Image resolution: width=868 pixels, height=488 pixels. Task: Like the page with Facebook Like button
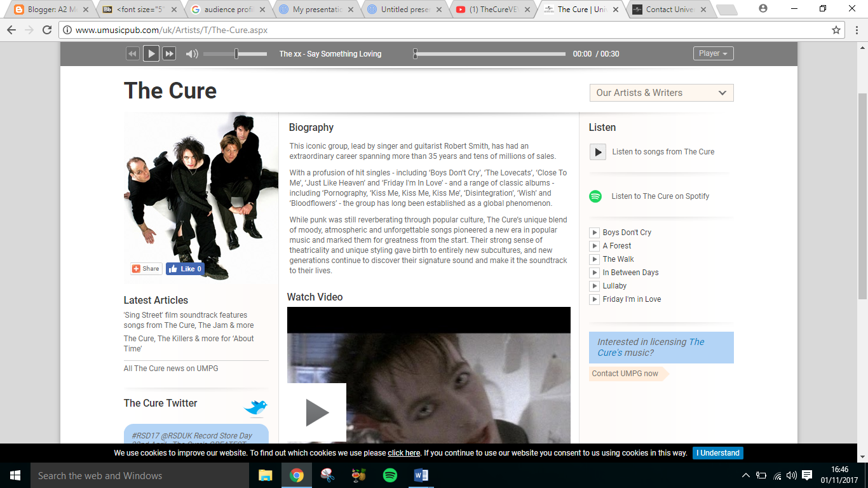[x=185, y=269]
